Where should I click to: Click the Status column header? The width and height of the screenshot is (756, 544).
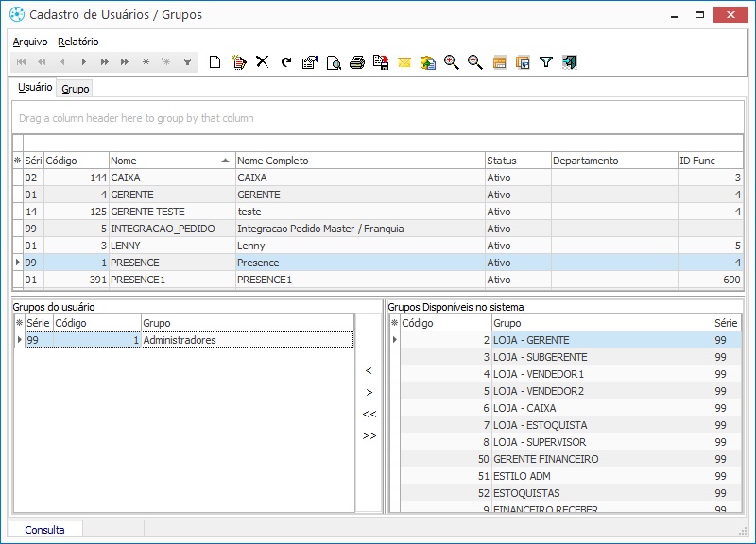click(x=516, y=161)
